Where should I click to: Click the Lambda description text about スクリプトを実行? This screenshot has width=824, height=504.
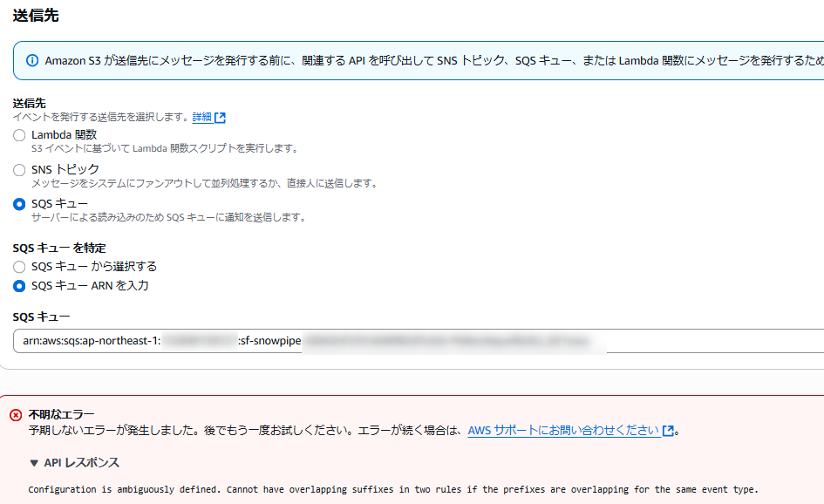coord(166,149)
